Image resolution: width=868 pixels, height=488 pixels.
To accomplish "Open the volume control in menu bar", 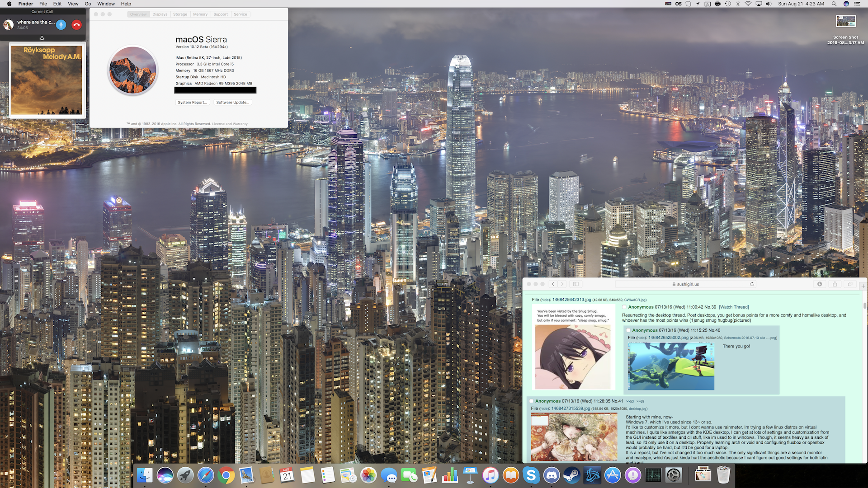I will tap(769, 4).
